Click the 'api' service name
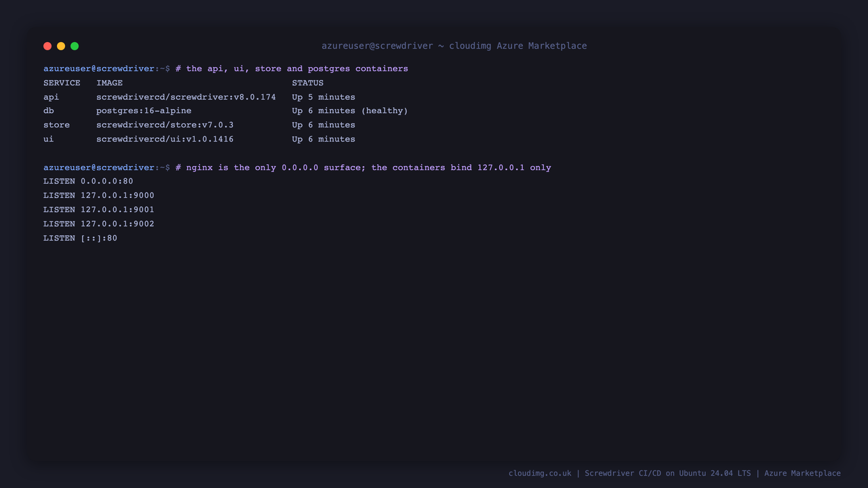 click(52, 97)
